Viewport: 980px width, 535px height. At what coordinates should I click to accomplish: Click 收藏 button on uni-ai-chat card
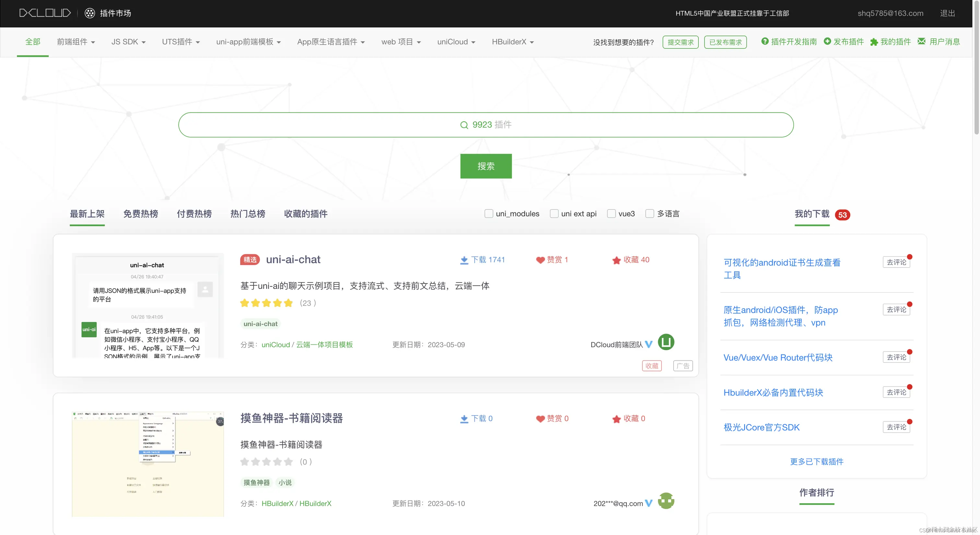pos(652,366)
